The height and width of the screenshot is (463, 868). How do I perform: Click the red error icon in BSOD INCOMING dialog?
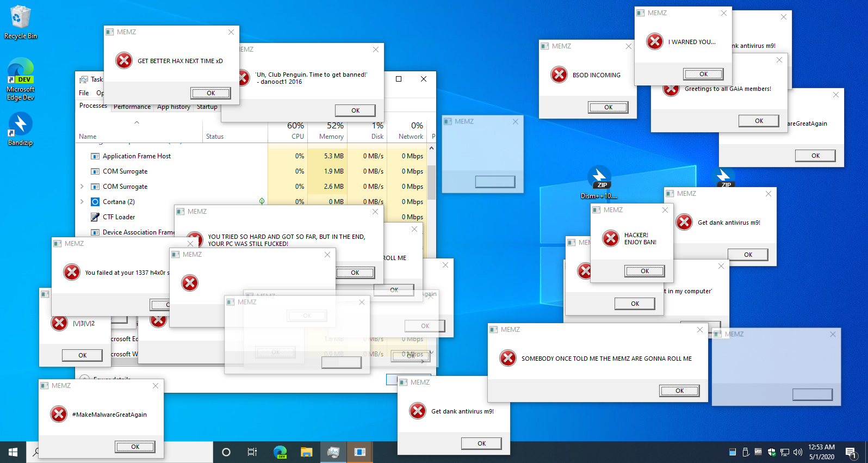pos(559,75)
